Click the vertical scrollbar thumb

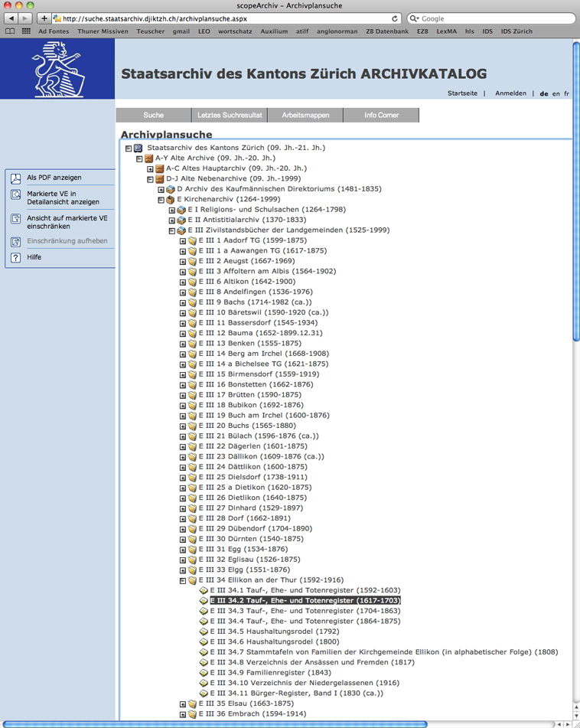pyautogui.click(x=576, y=191)
